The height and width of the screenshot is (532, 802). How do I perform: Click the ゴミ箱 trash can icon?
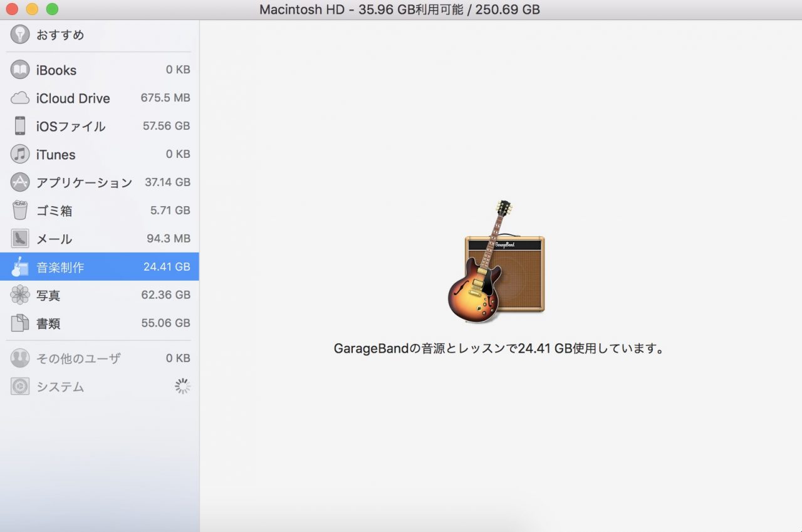click(x=20, y=211)
